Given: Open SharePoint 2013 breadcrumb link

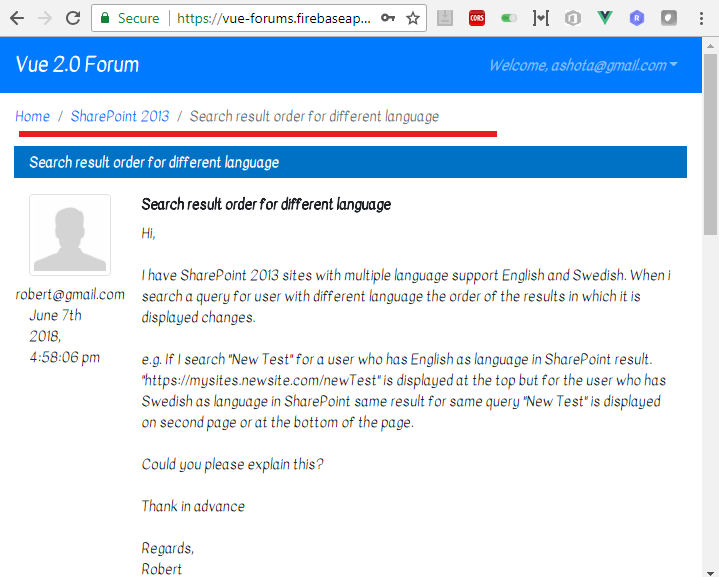Looking at the screenshot, I should pyautogui.click(x=120, y=116).
